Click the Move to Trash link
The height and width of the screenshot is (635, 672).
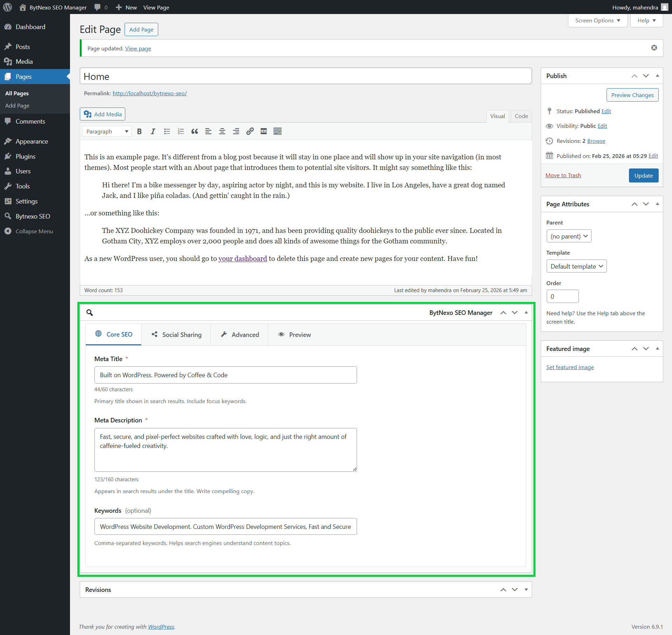[x=562, y=175]
